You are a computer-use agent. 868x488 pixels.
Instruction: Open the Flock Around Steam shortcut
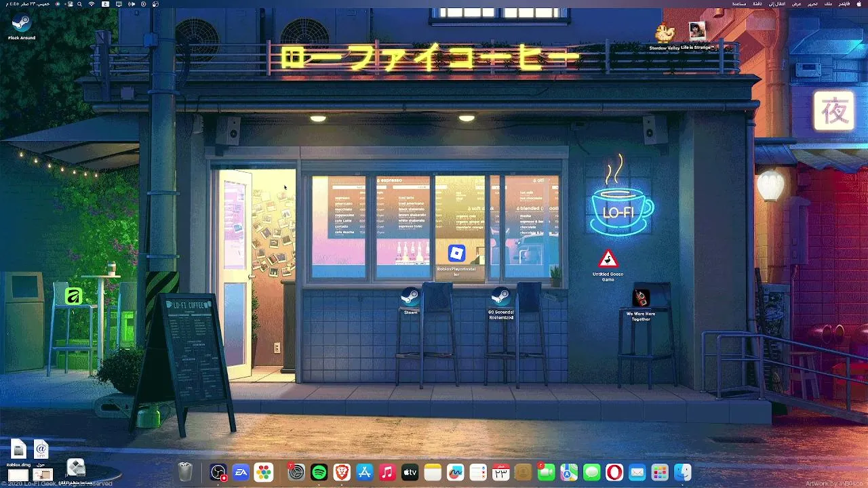[x=21, y=24]
